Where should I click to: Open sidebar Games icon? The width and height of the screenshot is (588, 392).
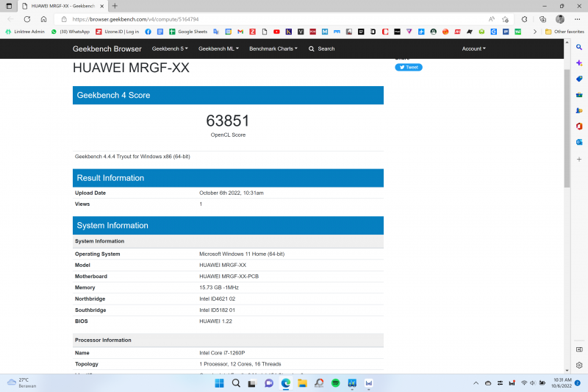point(579,110)
